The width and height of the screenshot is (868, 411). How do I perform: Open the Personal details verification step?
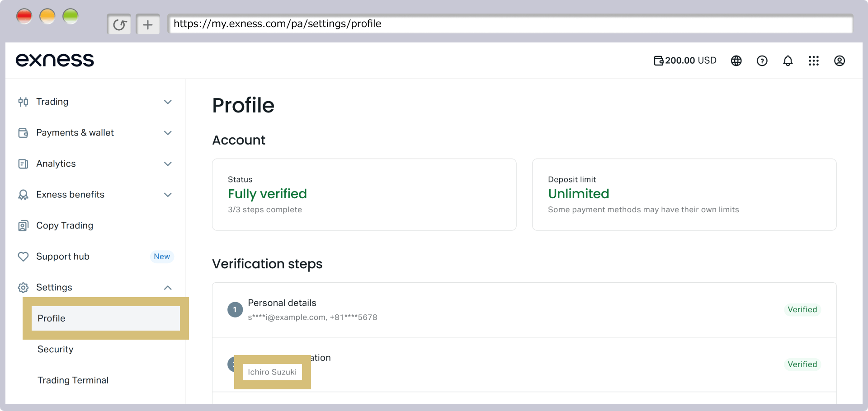(524, 310)
